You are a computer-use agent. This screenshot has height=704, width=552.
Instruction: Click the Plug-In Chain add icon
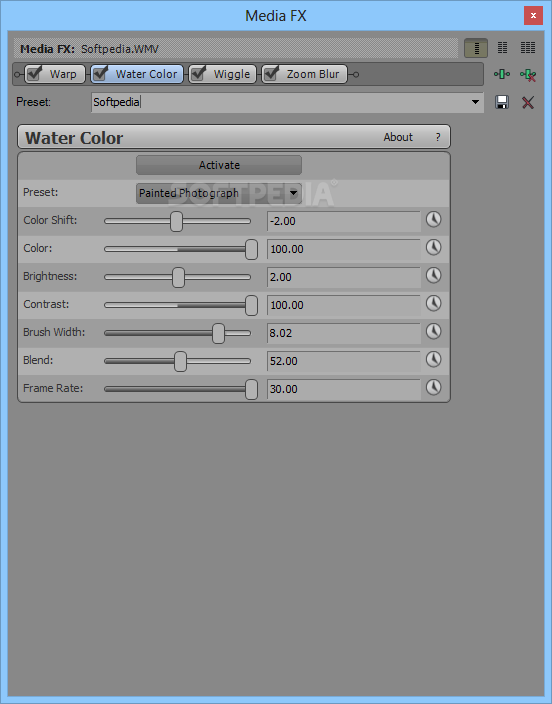pyautogui.click(x=502, y=75)
